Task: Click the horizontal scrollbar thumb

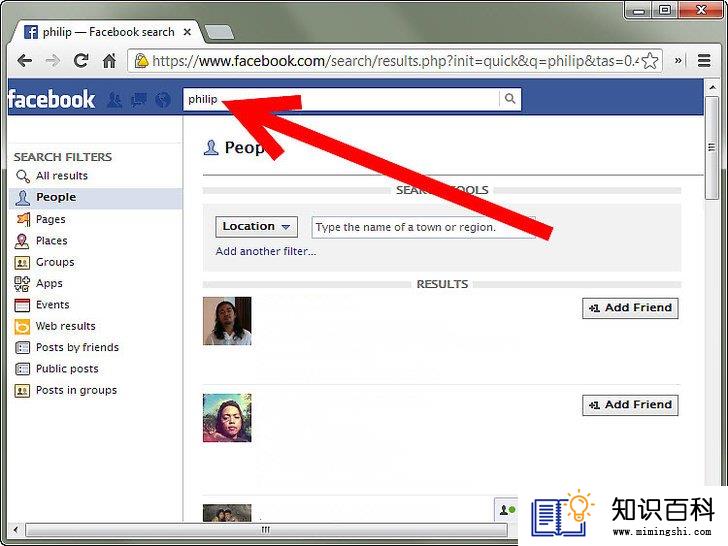Action: pyautogui.click(x=266, y=530)
